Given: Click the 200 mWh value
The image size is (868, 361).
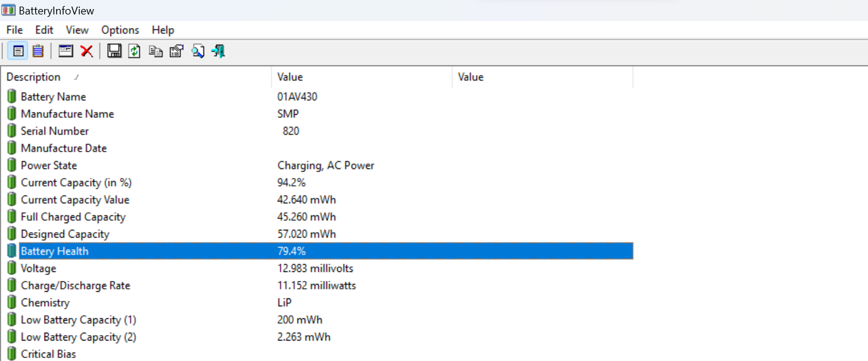Looking at the screenshot, I should point(300,319).
